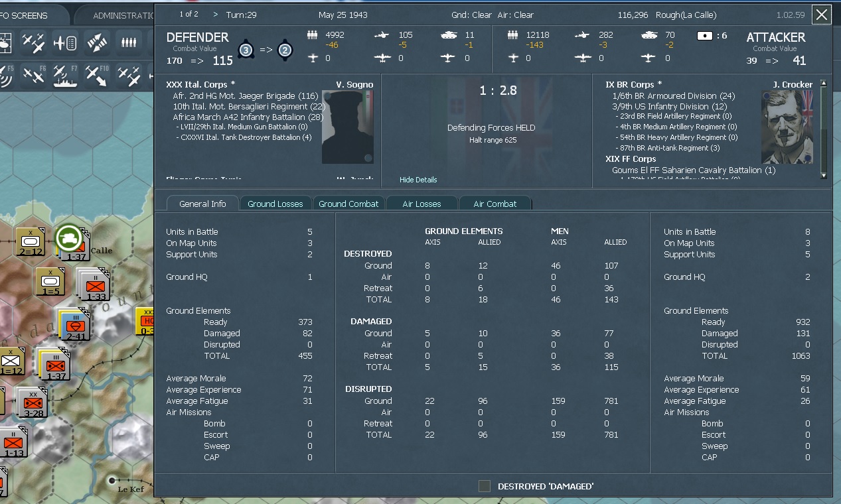Click the defender men icon beside 4992
Screen dimensions: 841x504
pos(313,35)
